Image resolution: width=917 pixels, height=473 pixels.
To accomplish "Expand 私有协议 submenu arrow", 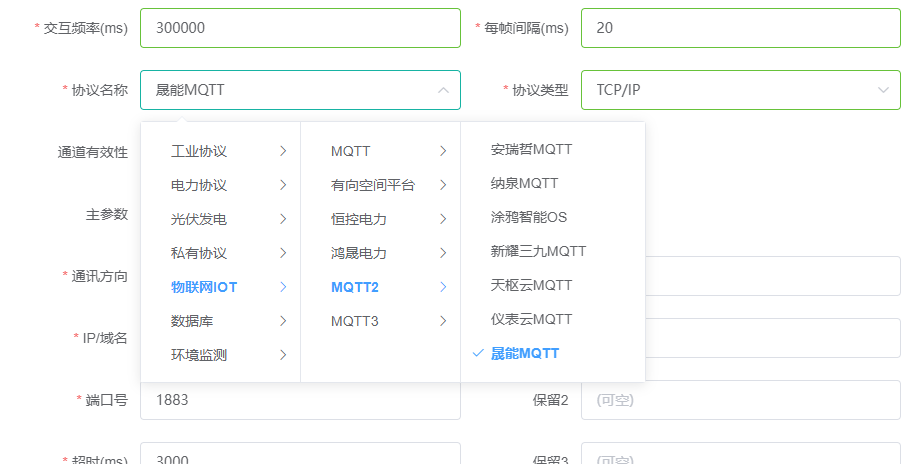I will 283,253.
